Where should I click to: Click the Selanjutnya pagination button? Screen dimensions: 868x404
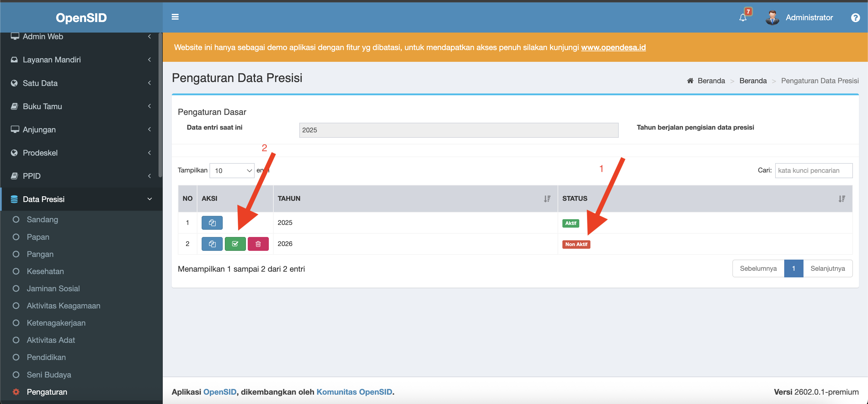tap(828, 269)
